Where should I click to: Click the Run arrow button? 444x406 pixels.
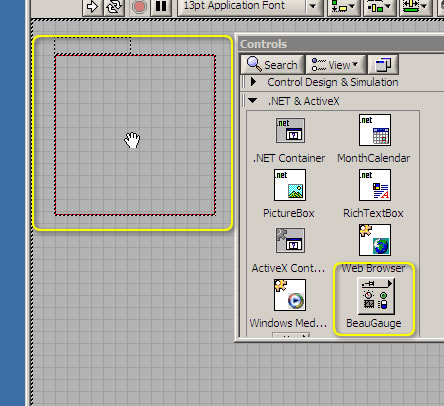click(x=92, y=7)
